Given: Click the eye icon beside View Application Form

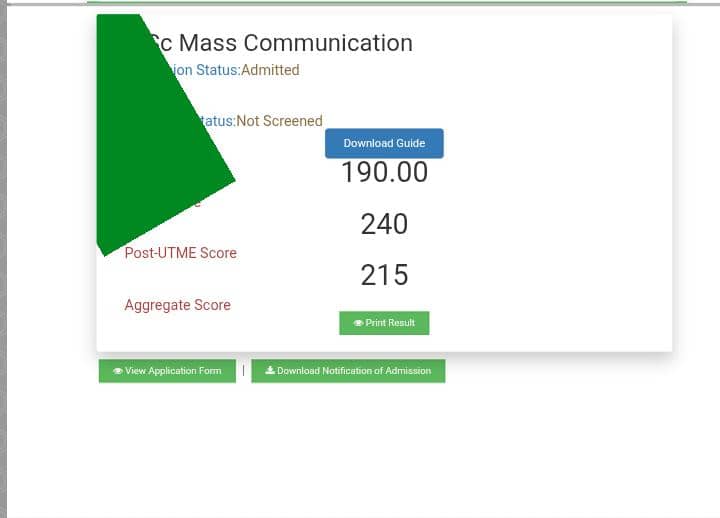Looking at the screenshot, I should click(118, 371).
